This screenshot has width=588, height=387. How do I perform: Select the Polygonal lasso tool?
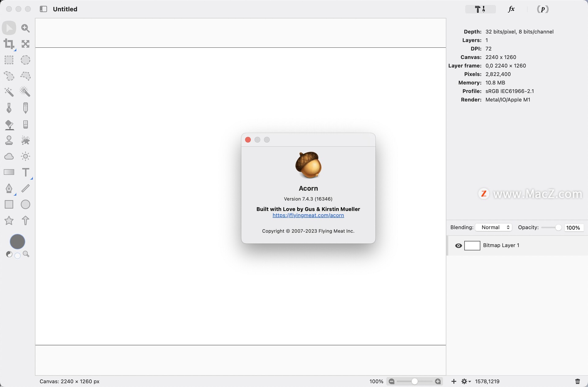(25, 76)
